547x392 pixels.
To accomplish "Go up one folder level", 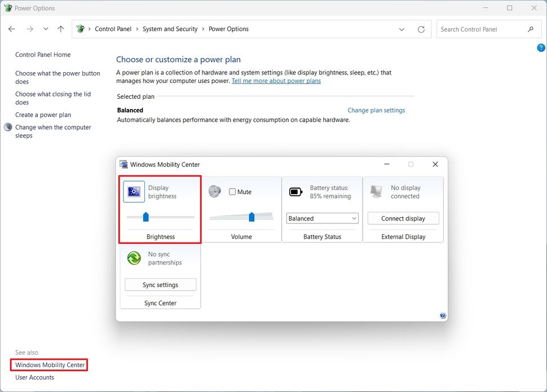I will (x=61, y=29).
